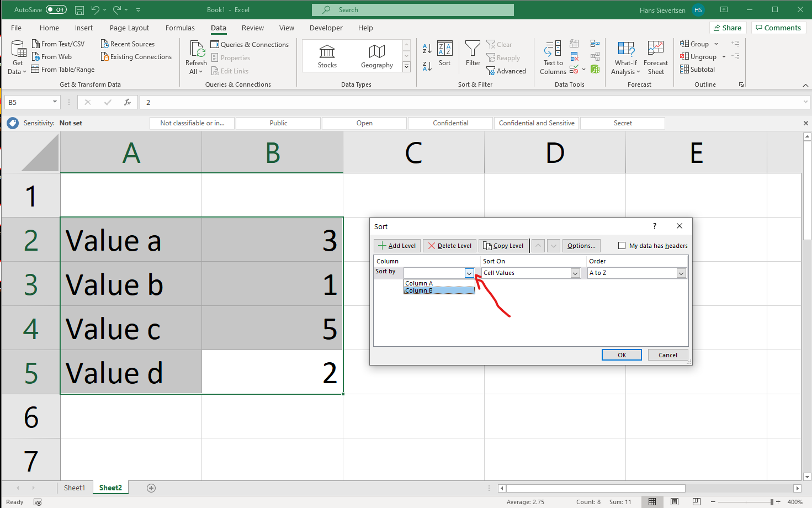
Task: Open the Developer tab
Action: click(x=326, y=28)
